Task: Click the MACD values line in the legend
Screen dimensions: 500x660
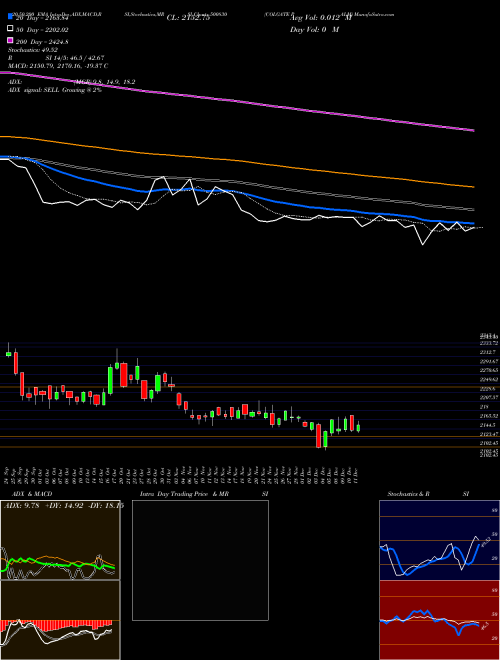Action: [x=58, y=66]
